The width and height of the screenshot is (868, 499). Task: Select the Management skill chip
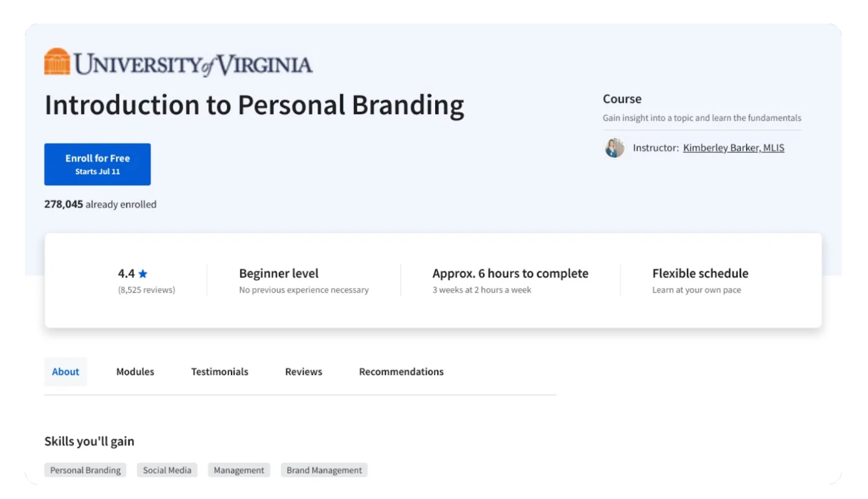[x=239, y=470]
